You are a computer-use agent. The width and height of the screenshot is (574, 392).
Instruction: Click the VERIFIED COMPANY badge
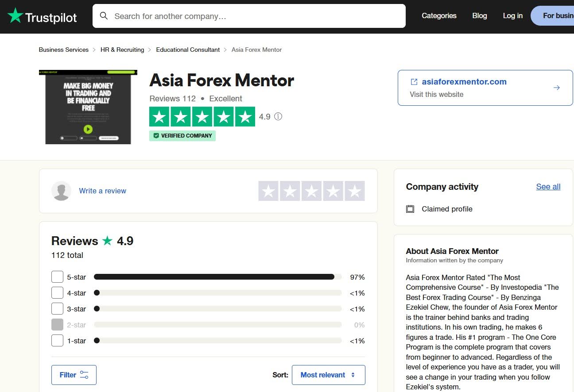[x=182, y=136]
